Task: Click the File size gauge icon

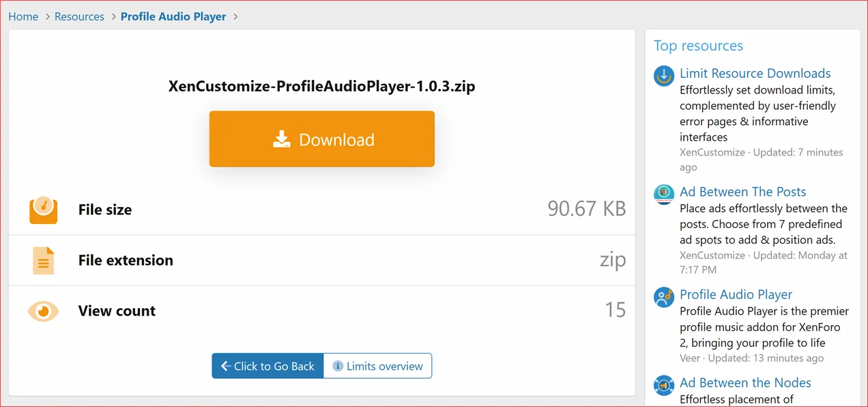Action: pyautogui.click(x=43, y=211)
